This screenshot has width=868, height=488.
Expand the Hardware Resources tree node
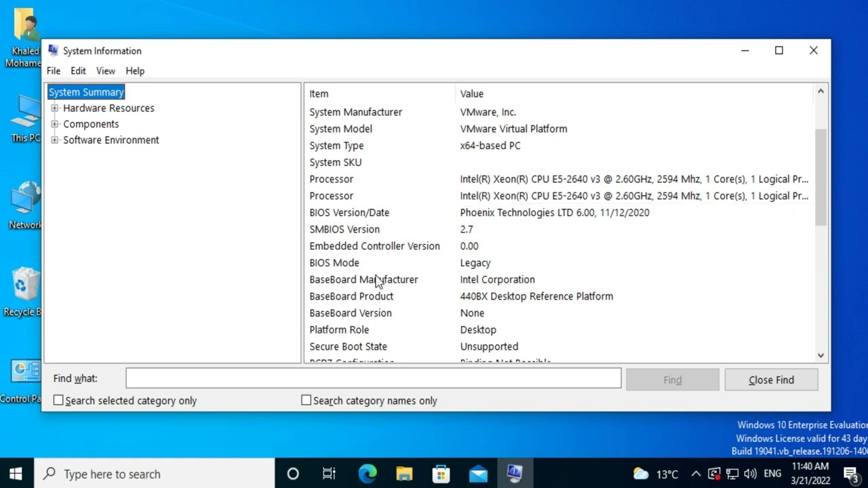[54, 108]
